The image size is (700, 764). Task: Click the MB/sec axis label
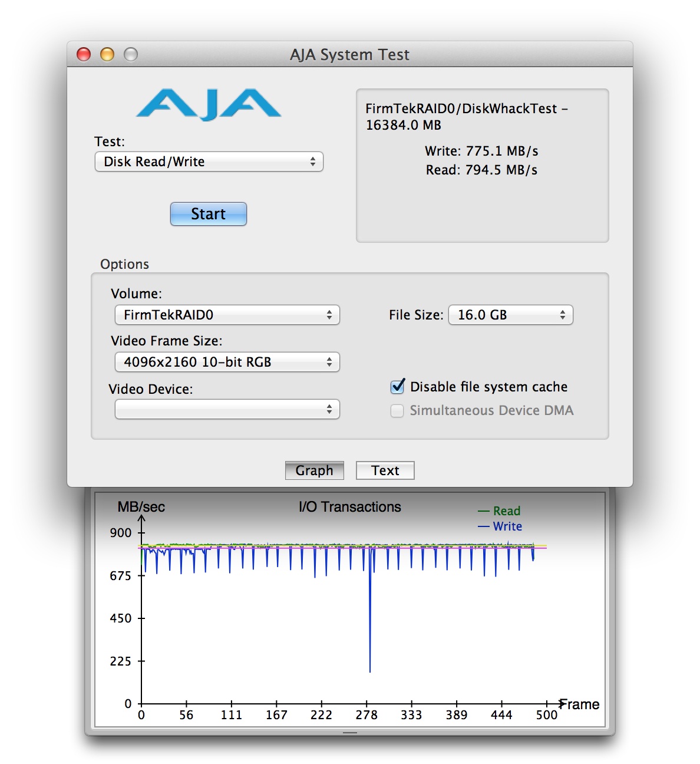[x=141, y=507]
